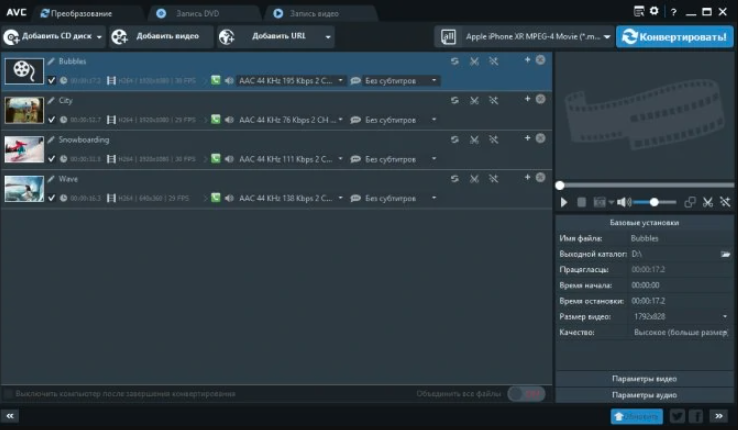Open Twitter share icon at bottom

click(x=677, y=416)
